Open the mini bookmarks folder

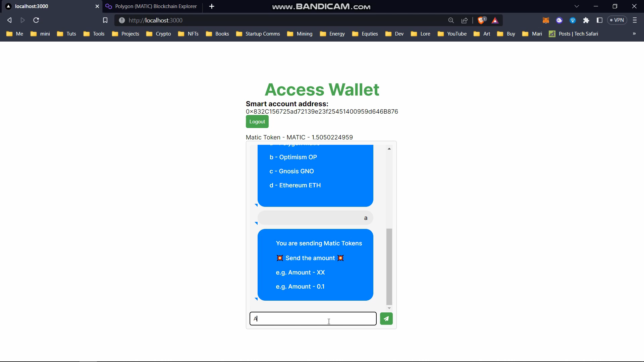[x=40, y=34]
